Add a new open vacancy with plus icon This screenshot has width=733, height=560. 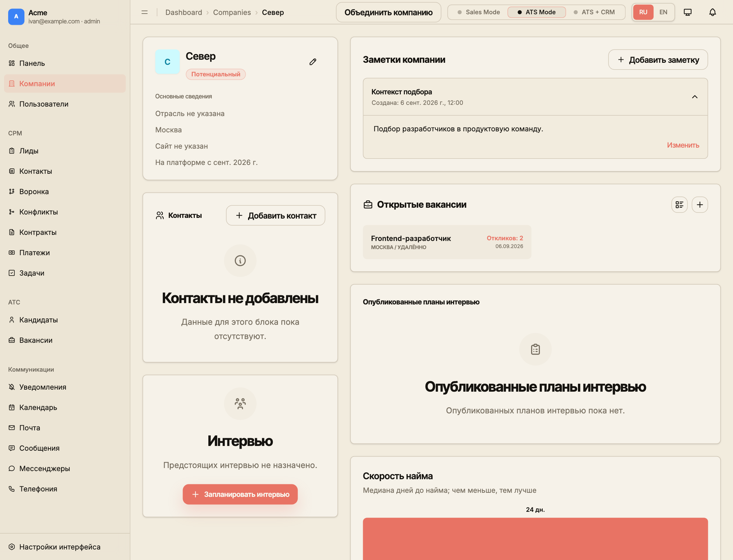pos(700,205)
